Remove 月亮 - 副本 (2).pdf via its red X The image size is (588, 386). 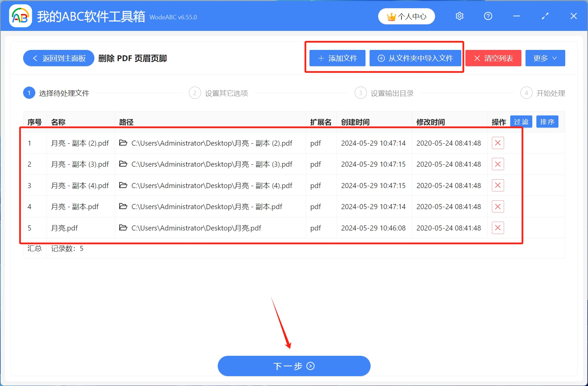point(497,143)
